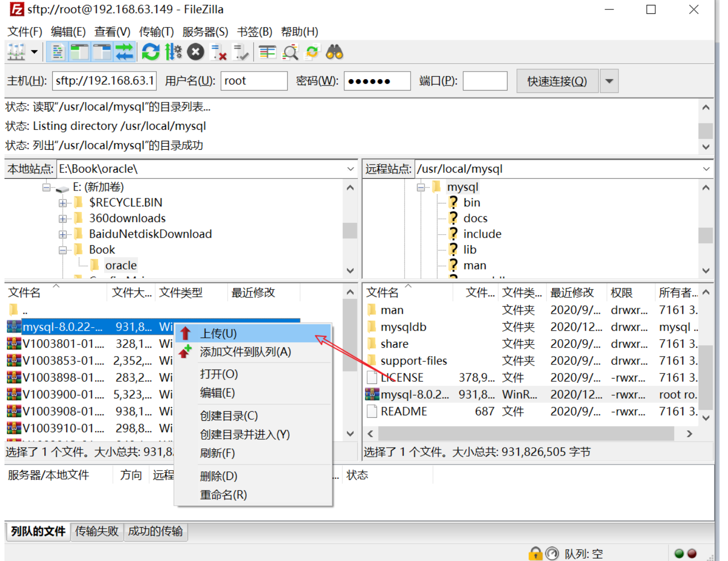Click the 快速连接(Q) button
This screenshot has width=728, height=561.
(x=557, y=81)
